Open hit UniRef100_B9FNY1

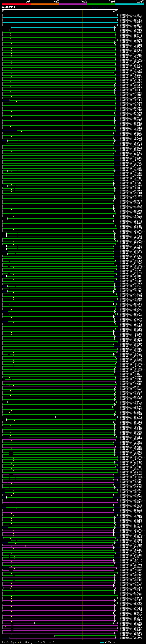coord(131,118)
